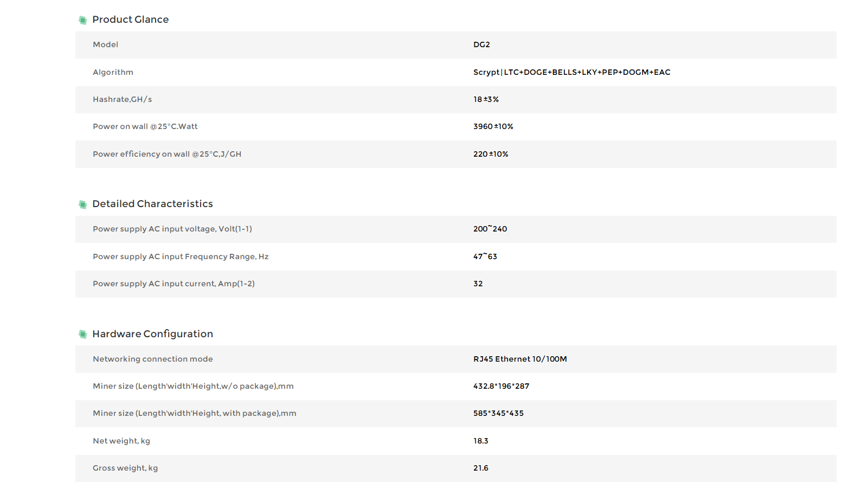Screen dimensions: 868x482
Task: Click the Hashrate,GH/s row label
Action: (122, 100)
